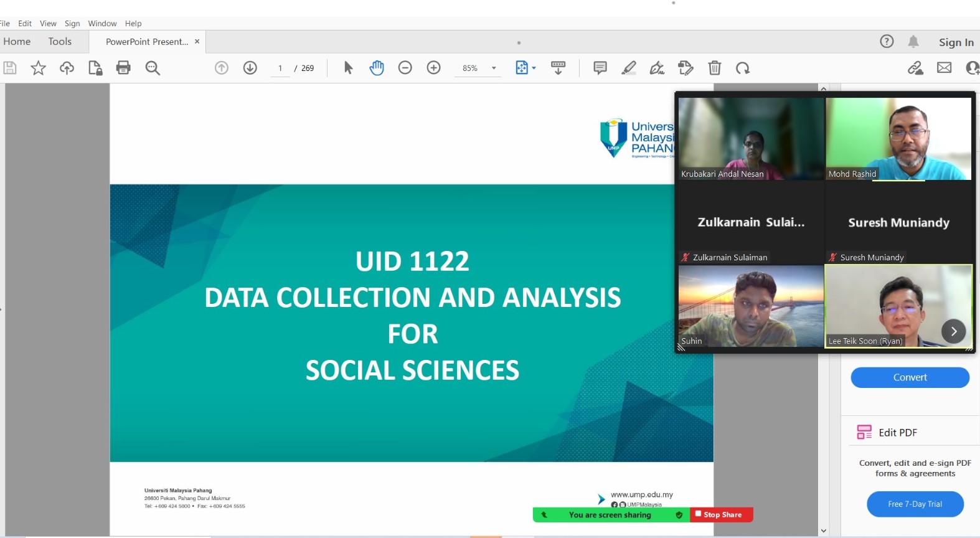Go to the previous page

coord(222,68)
